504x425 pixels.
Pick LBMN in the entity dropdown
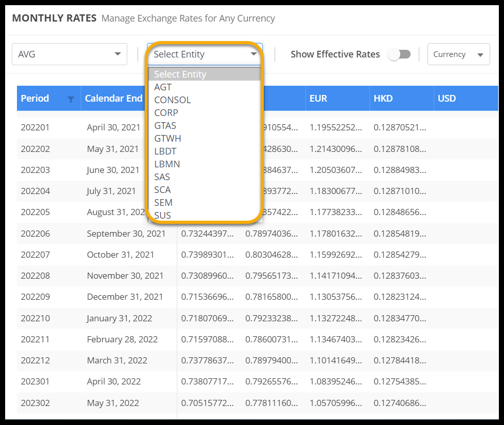tap(167, 164)
